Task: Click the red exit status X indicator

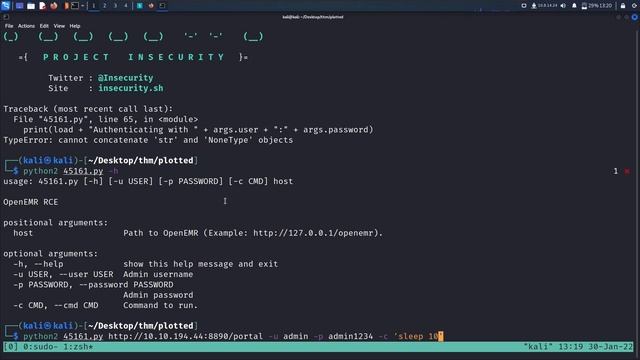Action: pos(627,171)
